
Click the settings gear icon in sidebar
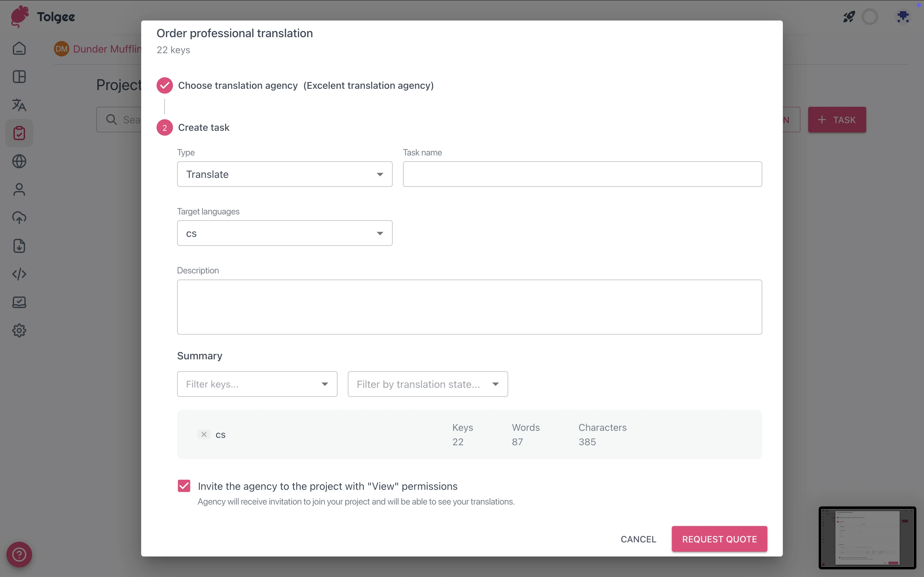point(19,330)
